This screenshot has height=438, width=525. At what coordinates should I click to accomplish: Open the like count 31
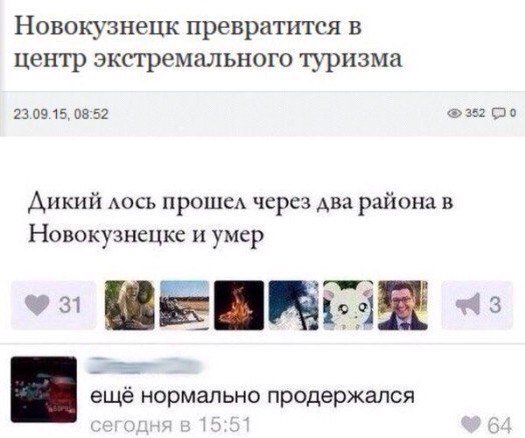(x=70, y=305)
